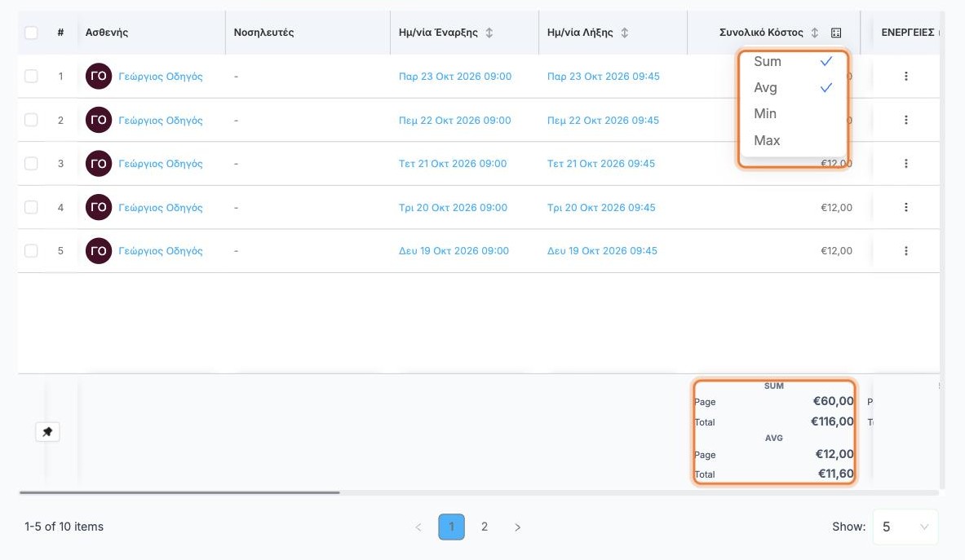Click start date Παρ 23 Οκτ 2026 09:00

pos(455,77)
